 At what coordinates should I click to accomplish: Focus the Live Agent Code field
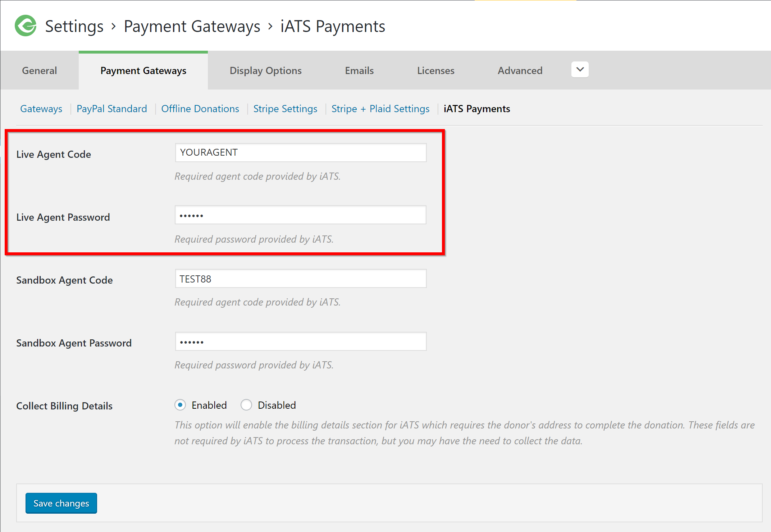[x=301, y=152]
